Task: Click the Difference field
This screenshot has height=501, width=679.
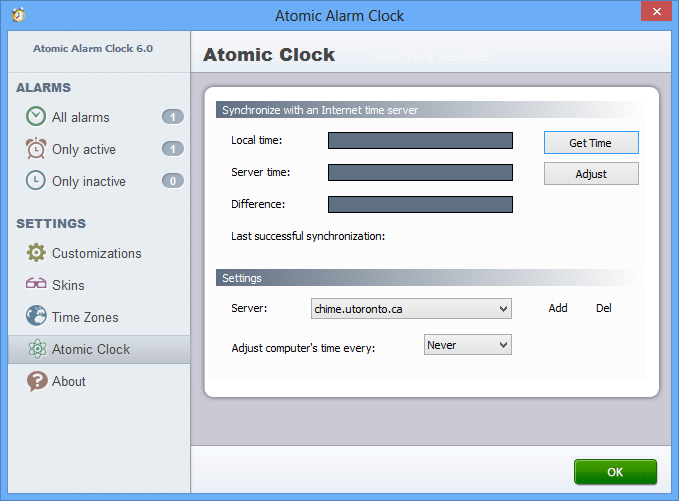Action: tap(420, 204)
